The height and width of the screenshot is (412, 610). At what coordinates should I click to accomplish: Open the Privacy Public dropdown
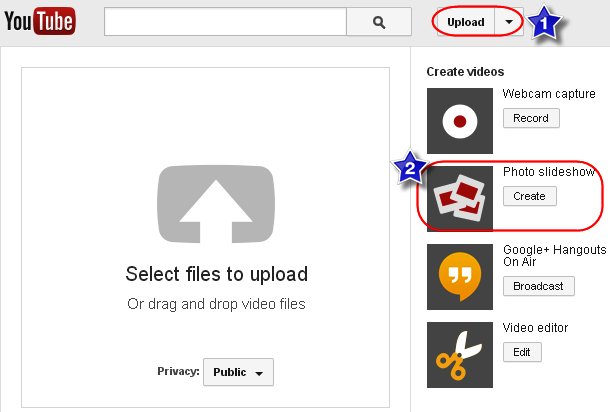(x=238, y=372)
